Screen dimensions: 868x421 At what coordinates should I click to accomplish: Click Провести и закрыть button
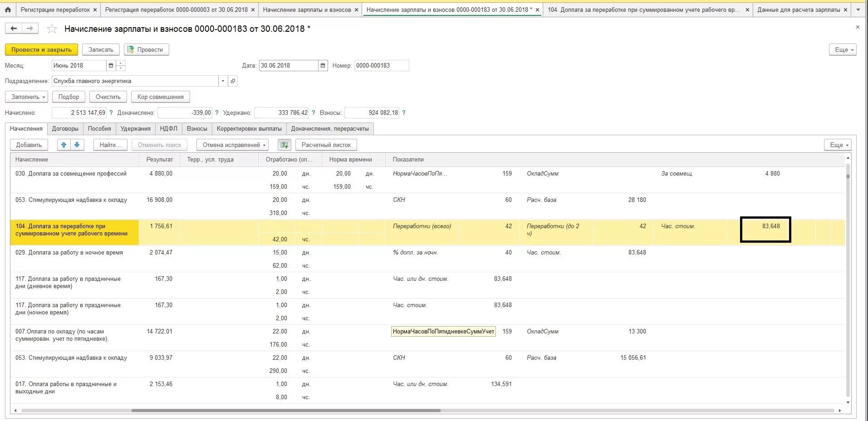point(41,49)
